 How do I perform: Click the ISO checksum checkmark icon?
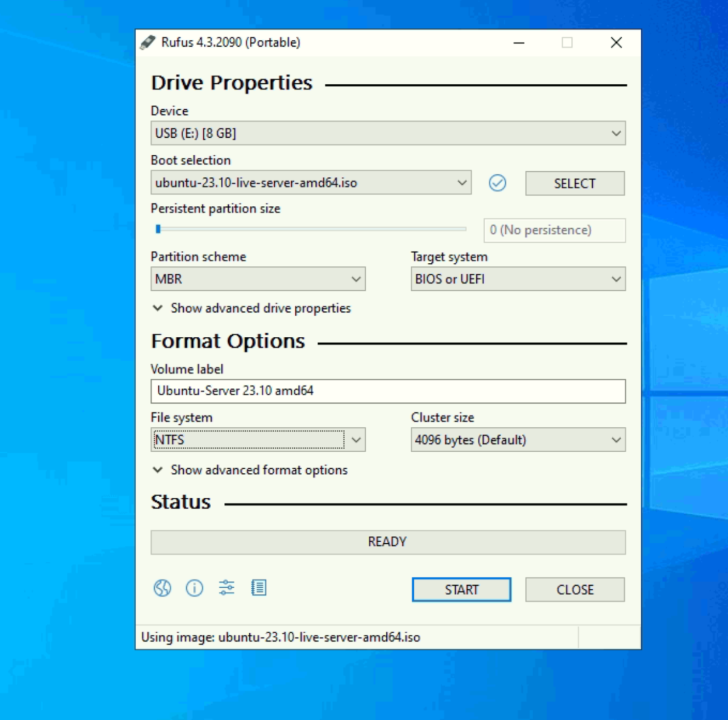[497, 183]
